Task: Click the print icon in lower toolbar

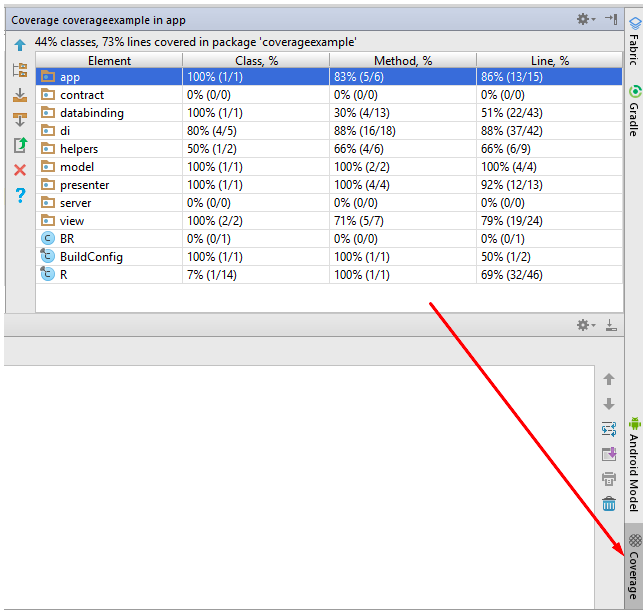Action: point(609,479)
